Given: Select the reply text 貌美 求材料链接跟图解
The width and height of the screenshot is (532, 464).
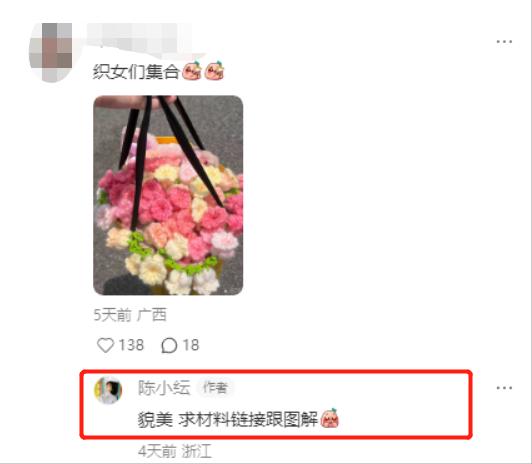Looking at the screenshot, I should pos(228,420).
